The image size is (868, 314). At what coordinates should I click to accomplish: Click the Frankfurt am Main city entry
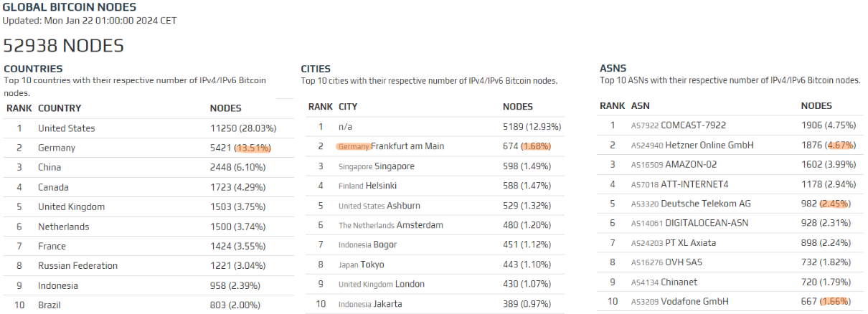tap(407, 146)
